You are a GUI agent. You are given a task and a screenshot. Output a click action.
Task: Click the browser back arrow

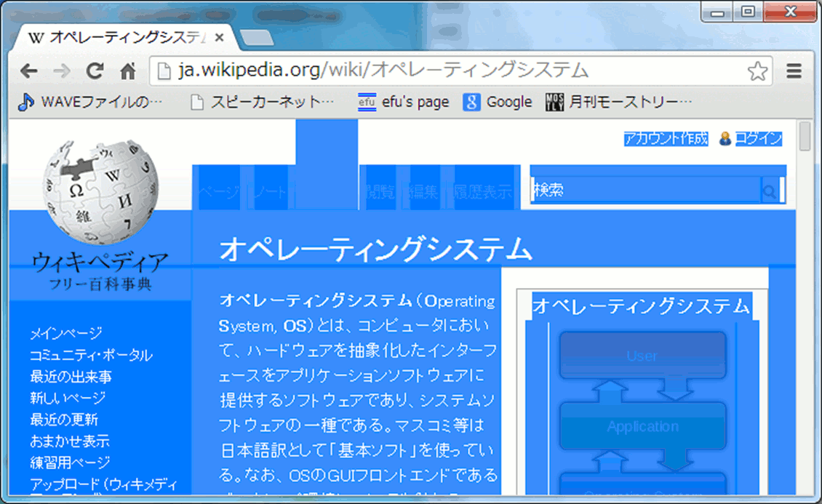point(28,71)
